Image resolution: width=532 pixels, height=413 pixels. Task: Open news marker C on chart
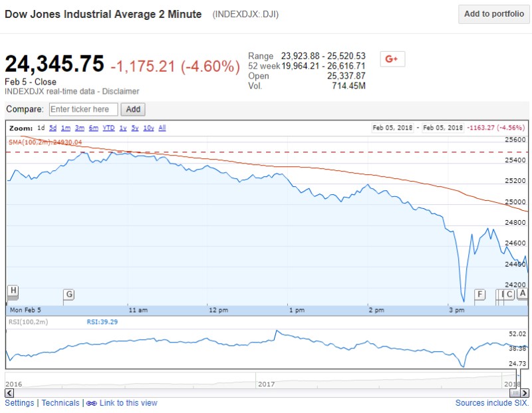509,294
